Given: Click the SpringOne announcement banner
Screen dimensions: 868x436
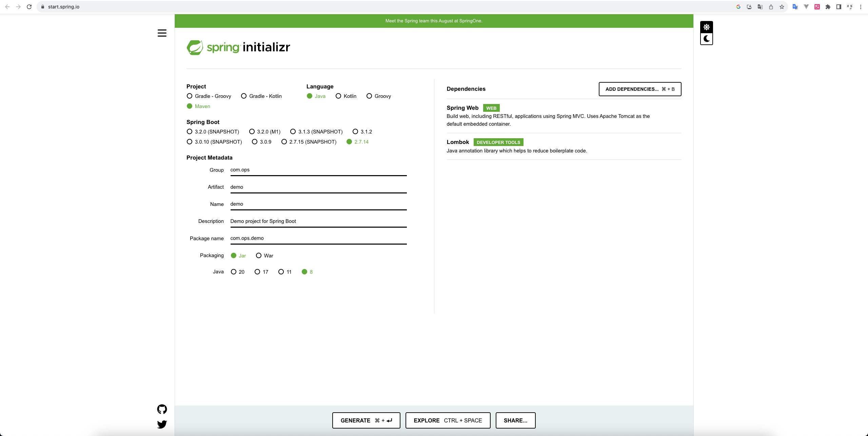Looking at the screenshot, I should [434, 21].
